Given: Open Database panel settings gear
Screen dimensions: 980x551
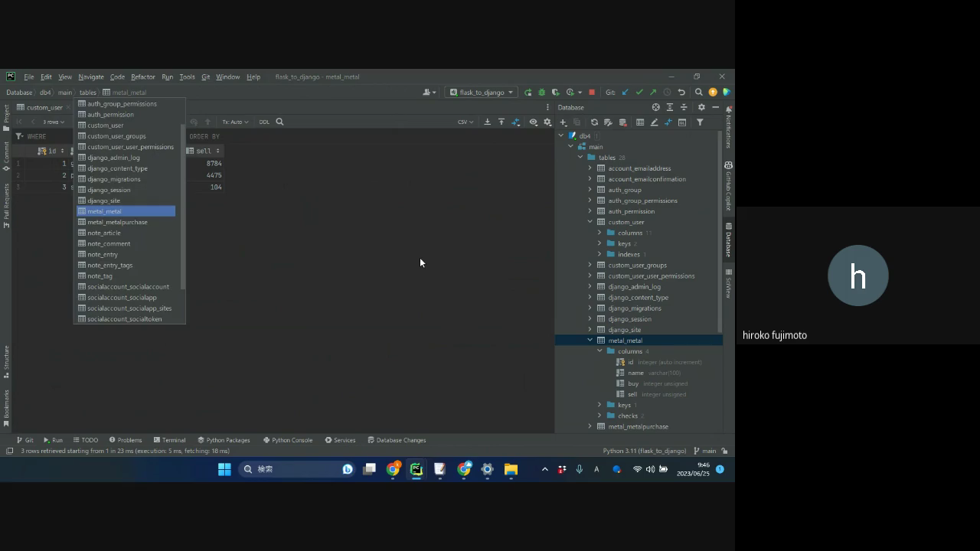Looking at the screenshot, I should (701, 107).
